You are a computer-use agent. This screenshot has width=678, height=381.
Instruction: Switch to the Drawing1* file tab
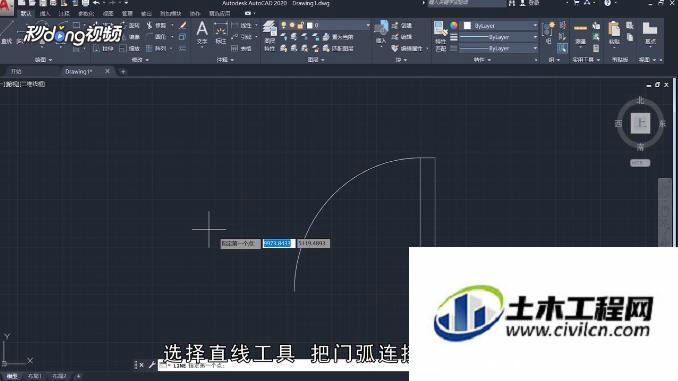[x=79, y=71]
